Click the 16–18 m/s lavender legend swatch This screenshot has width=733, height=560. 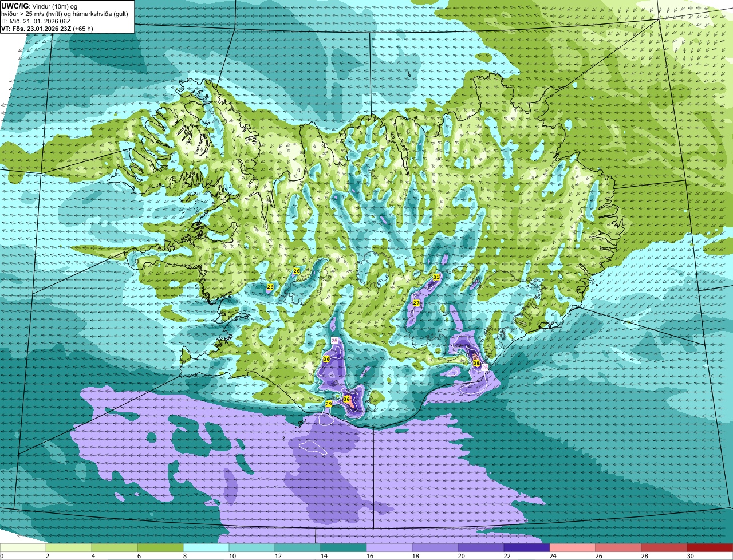pos(389,548)
